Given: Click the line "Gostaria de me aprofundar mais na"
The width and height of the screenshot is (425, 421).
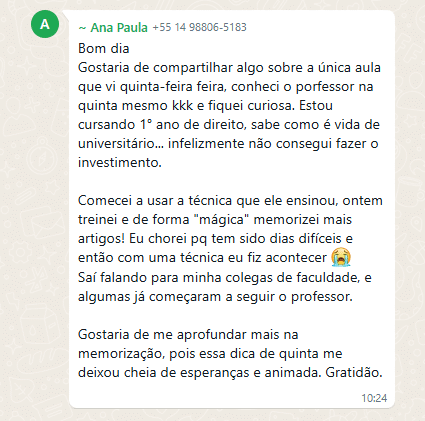Looking at the screenshot, I should click(x=188, y=335).
